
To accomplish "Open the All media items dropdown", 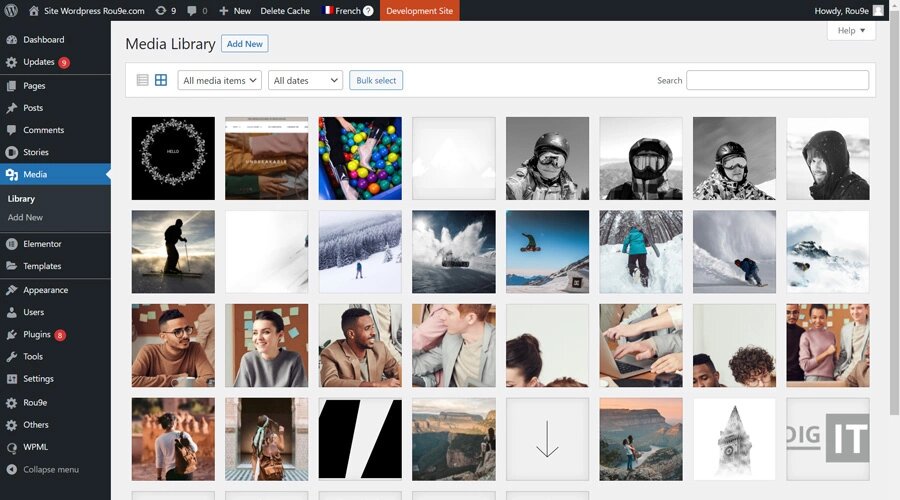I will [x=220, y=80].
